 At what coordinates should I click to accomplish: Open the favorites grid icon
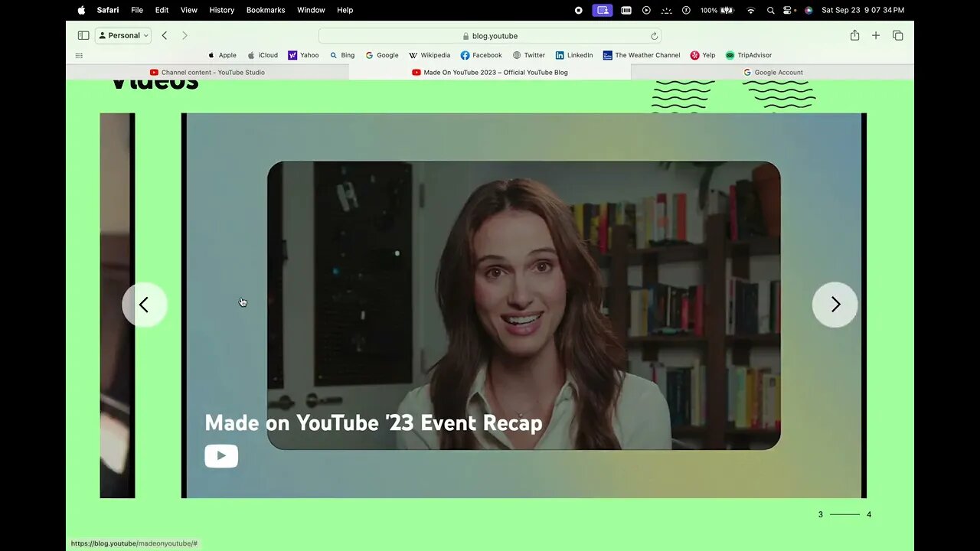tap(79, 55)
